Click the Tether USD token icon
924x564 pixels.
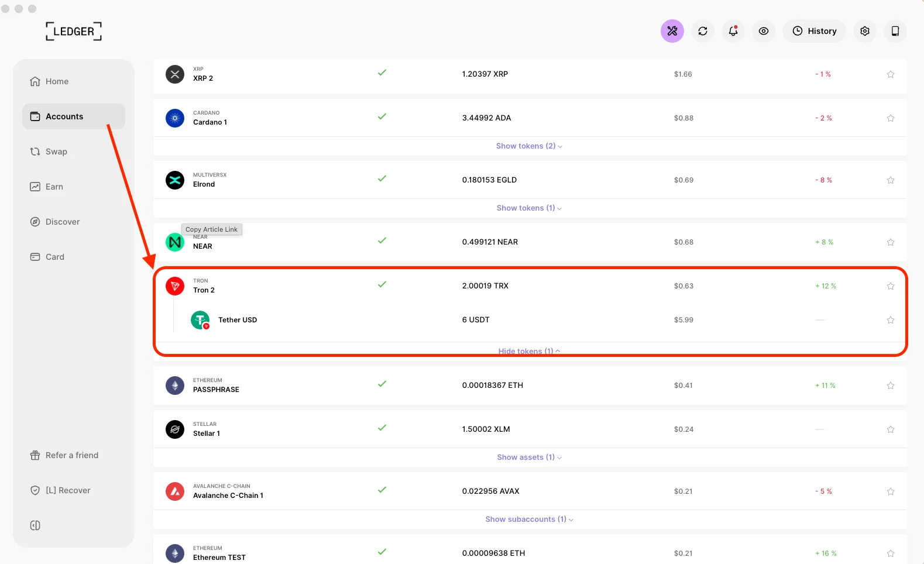(200, 320)
